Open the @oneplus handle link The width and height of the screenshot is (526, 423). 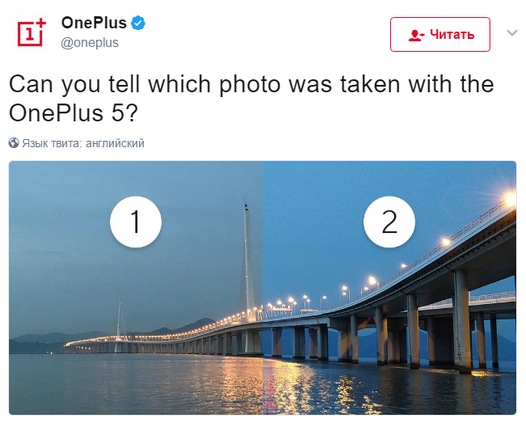pyautogui.click(x=90, y=43)
